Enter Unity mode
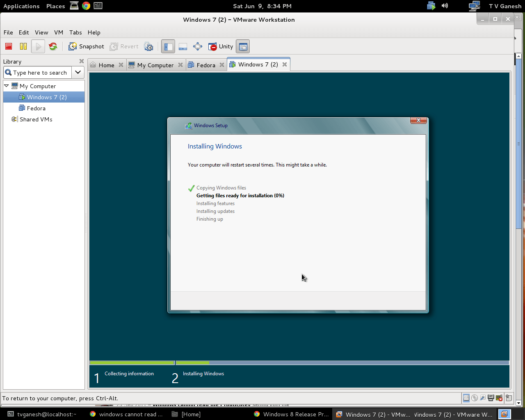The height and width of the screenshot is (420, 525). pyautogui.click(x=221, y=46)
